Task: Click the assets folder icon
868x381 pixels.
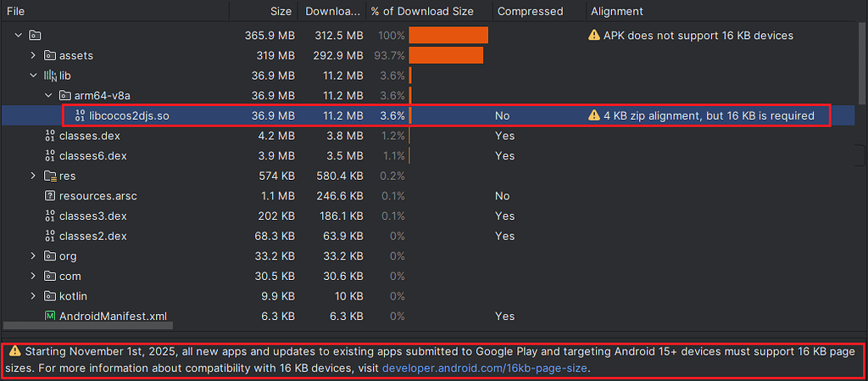Action: click(50, 55)
